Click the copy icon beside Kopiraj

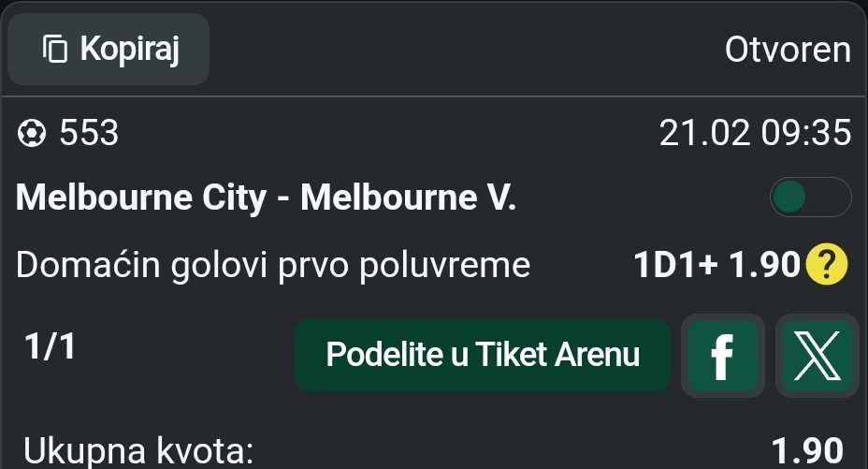[56, 50]
